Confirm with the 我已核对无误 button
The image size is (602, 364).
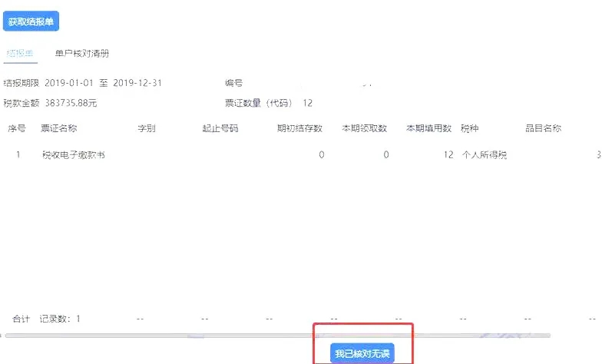(x=363, y=353)
